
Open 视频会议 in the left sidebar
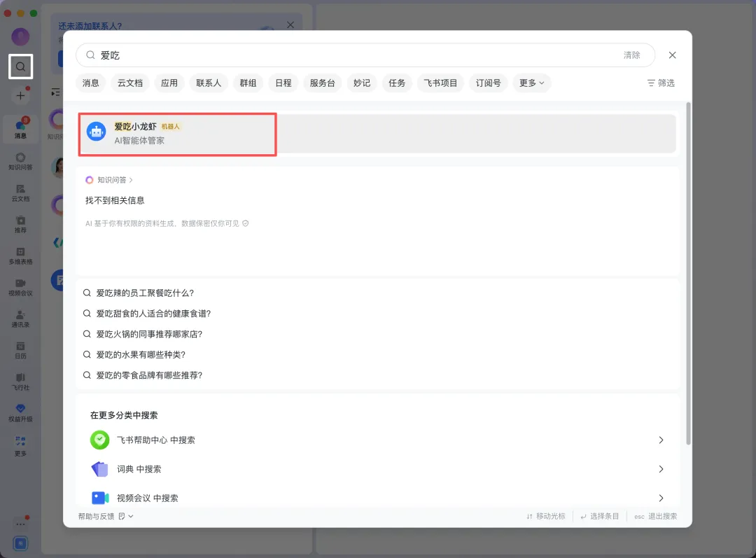[21, 288]
